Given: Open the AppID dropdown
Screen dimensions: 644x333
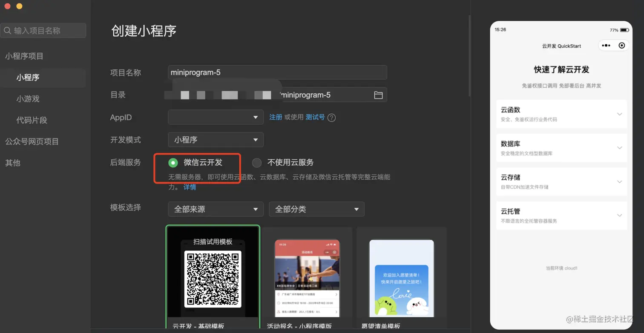Looking at the screenshot, I should point(216,117).
